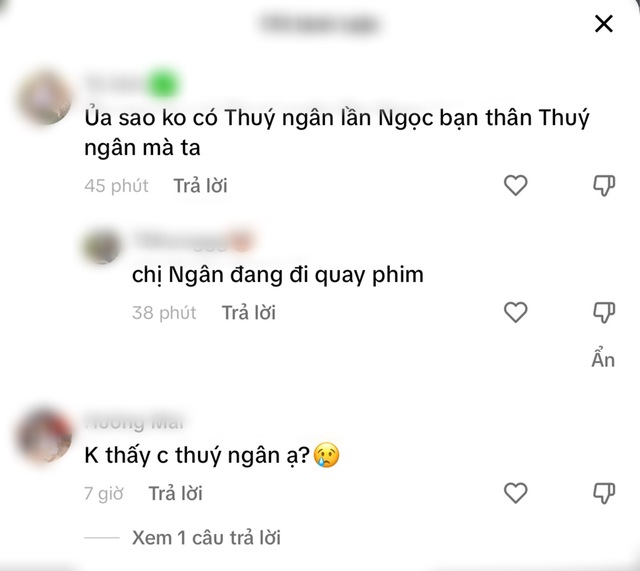Open the blurred username of the reply author
640x571 pixels.
pos(194,240)
